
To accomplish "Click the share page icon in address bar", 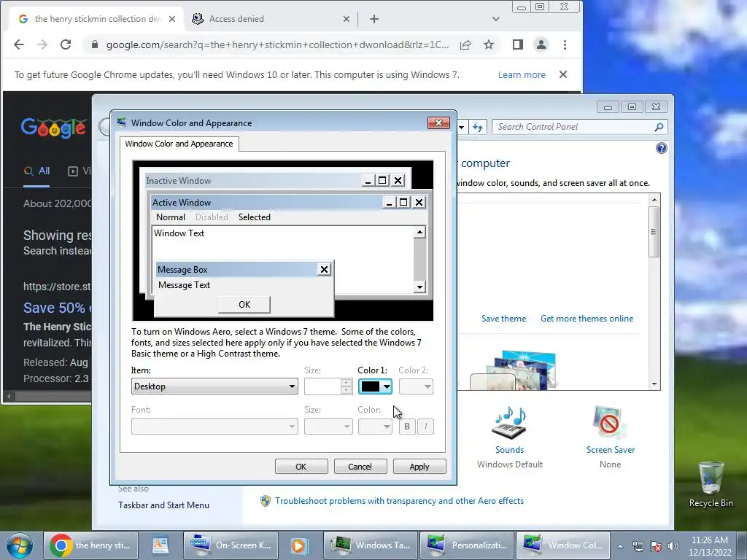I will [465, 44].
